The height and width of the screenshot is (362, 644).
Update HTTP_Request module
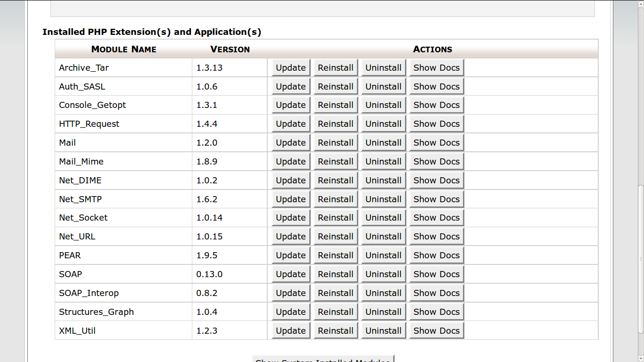point(291,124)
